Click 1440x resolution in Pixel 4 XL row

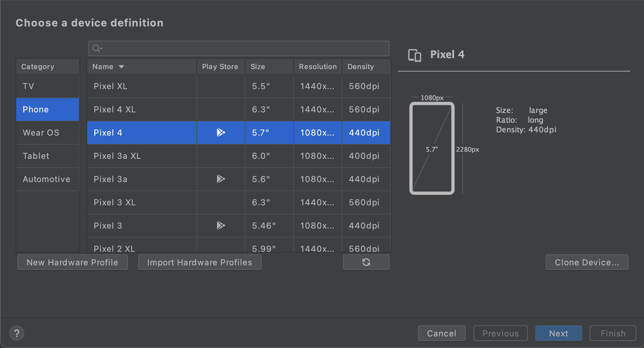point(317,109)
